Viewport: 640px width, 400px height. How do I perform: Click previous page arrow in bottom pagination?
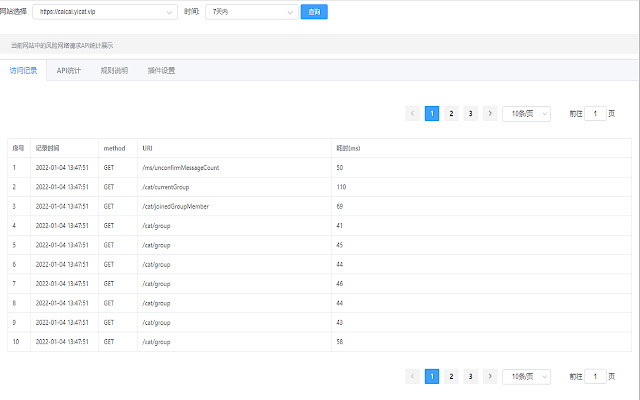pyautogui.click(x=412, y=376)
